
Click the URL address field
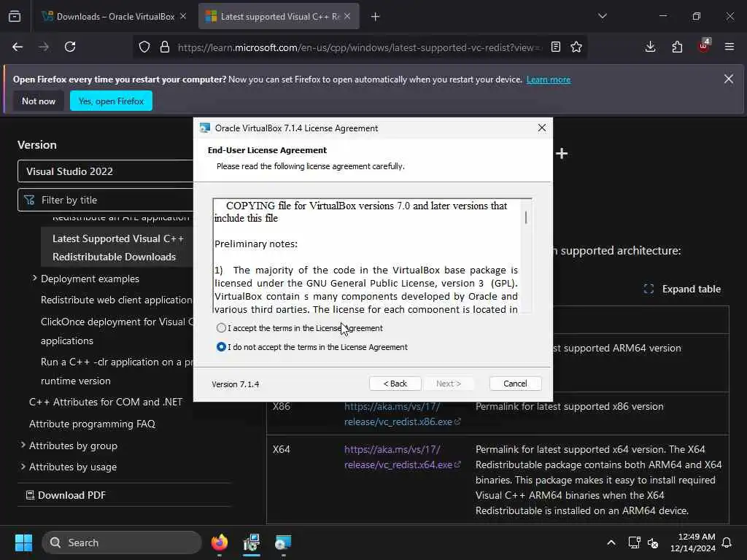(x=359, y=47)
